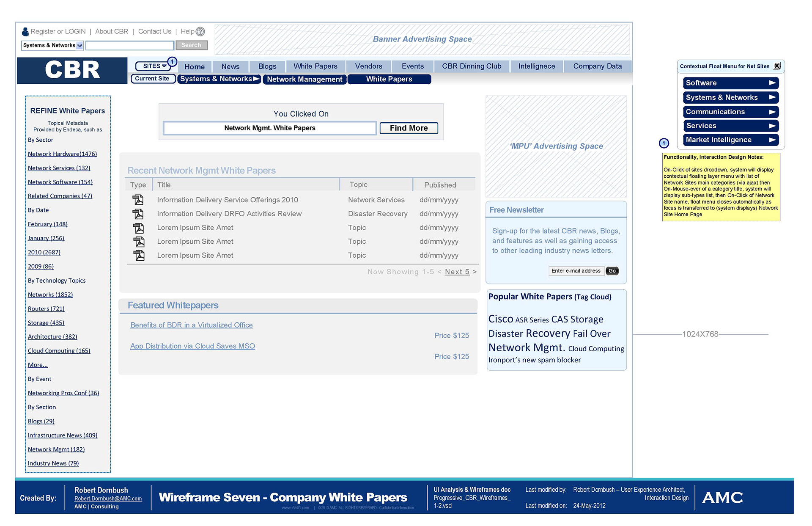Expand Communications category in float menu

[730, 112]
